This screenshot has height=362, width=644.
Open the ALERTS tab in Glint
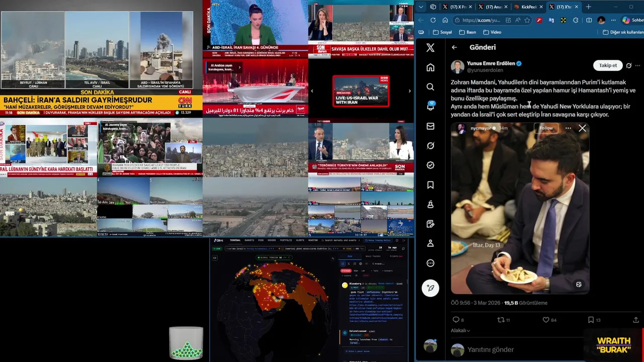pyautogui.click(x=300, y=240)
